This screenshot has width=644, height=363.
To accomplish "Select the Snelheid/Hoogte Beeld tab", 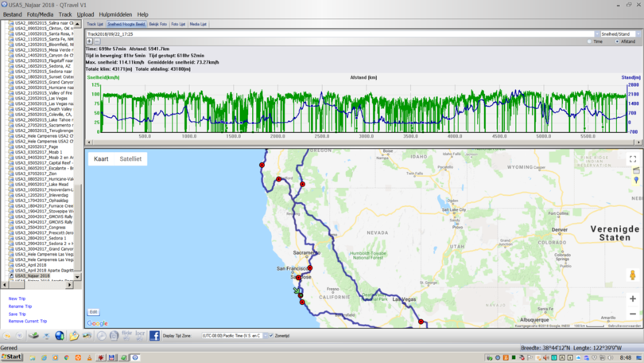I will 126,24.
